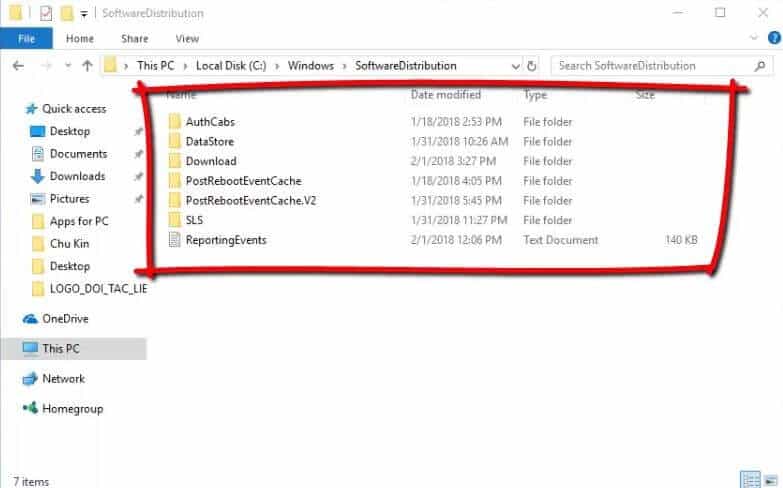
Task: Select Network in navigation pane
Action: 63,379
